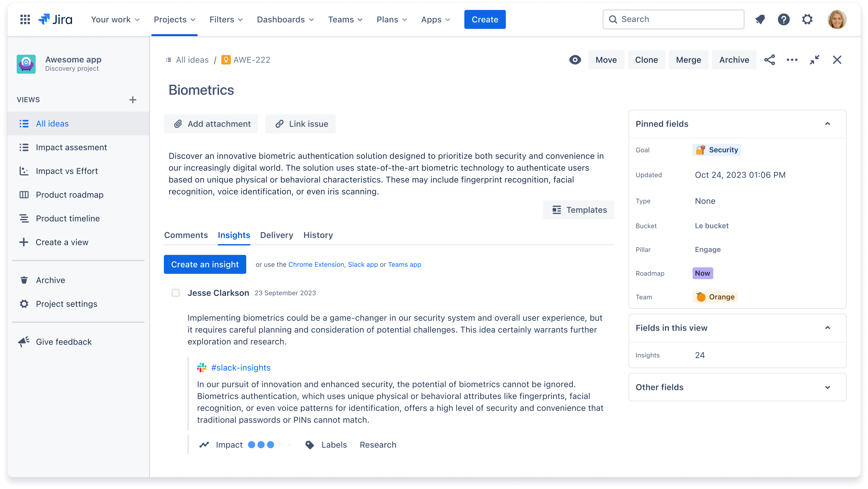Select the Impact assessment view

pyautogui.click(x=71, y=147)
